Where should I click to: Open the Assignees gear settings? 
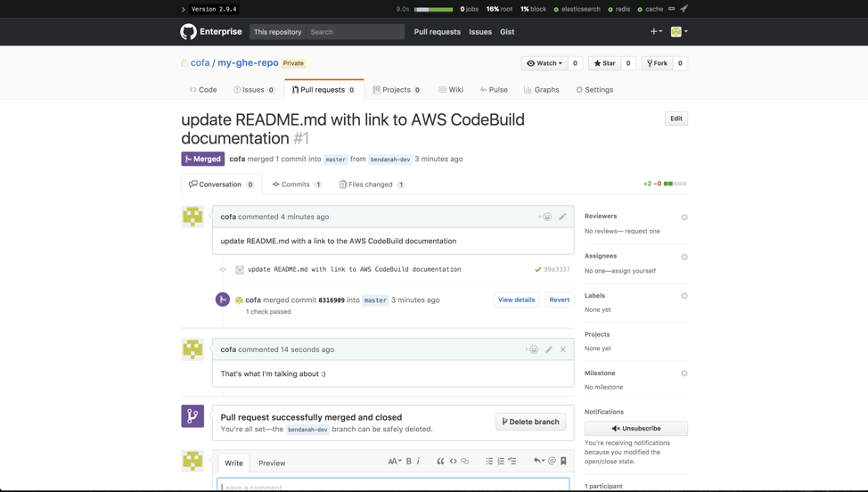684,258
